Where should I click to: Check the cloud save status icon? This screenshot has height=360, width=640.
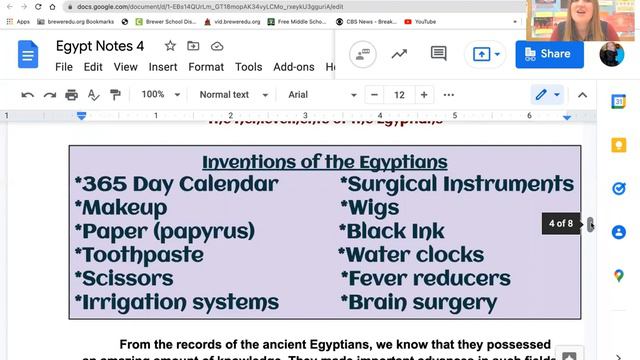click(217, 47)
